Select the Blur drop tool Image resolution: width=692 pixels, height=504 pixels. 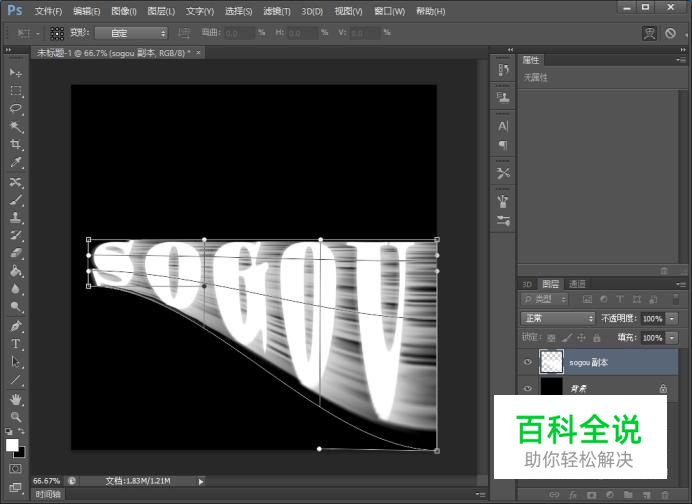[16, 289]
